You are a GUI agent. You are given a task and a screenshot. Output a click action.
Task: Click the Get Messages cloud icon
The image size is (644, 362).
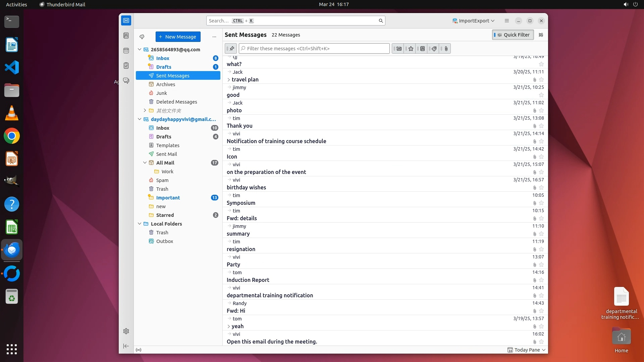tap(142, 37)
